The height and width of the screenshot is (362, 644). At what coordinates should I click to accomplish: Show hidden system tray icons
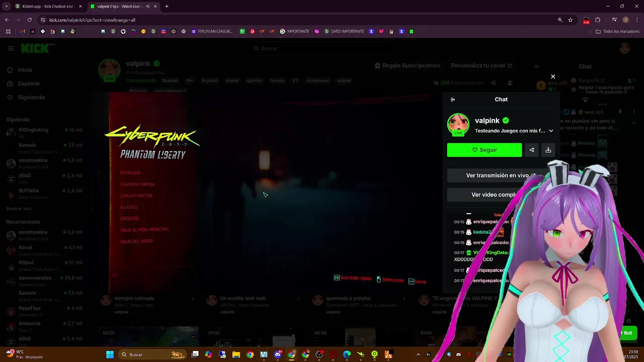pos(419,354)
